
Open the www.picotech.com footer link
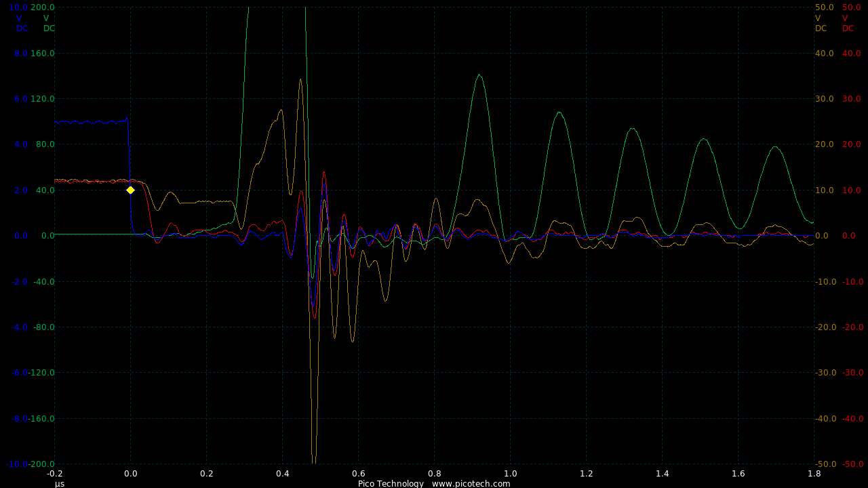click(x=471, y=484)
